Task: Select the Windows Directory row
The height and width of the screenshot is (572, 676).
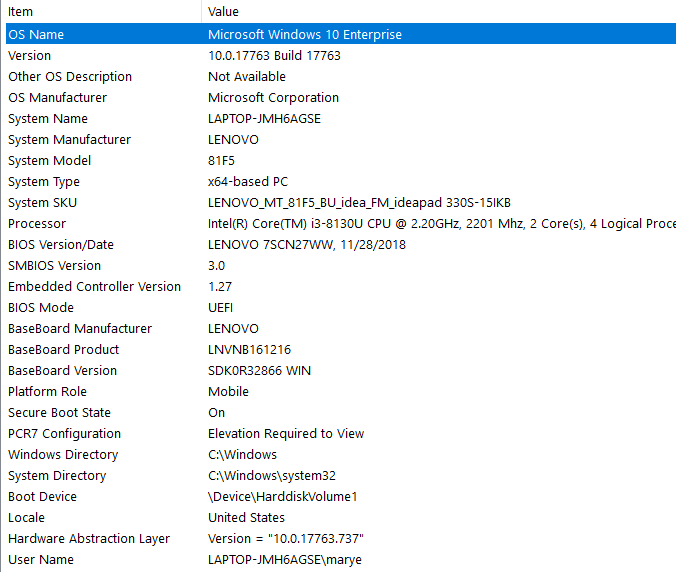Action: tap(341, 454)
